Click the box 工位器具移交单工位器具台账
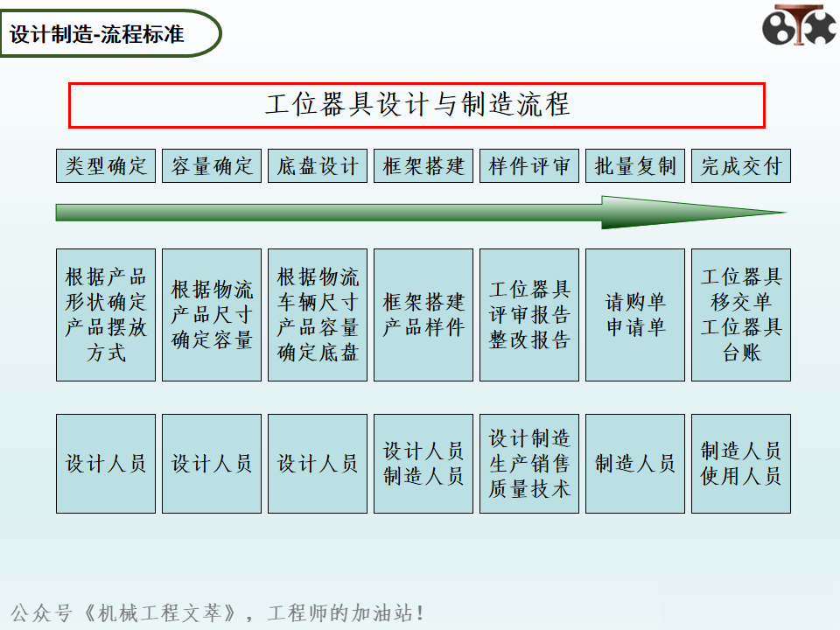Viewport: 840px width, 630px height. tap(741, 315)
